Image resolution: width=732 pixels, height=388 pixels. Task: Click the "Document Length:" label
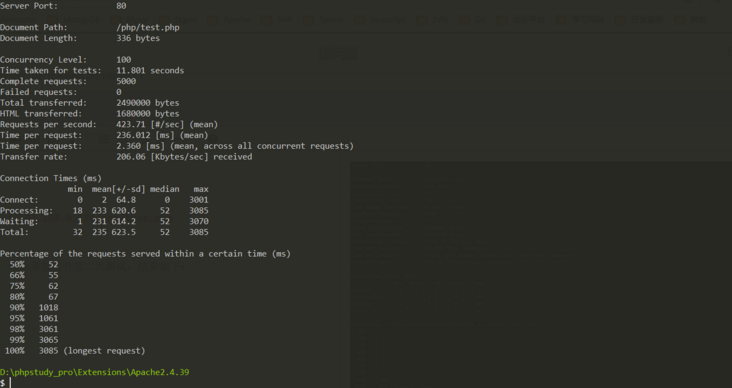[39, 38]
